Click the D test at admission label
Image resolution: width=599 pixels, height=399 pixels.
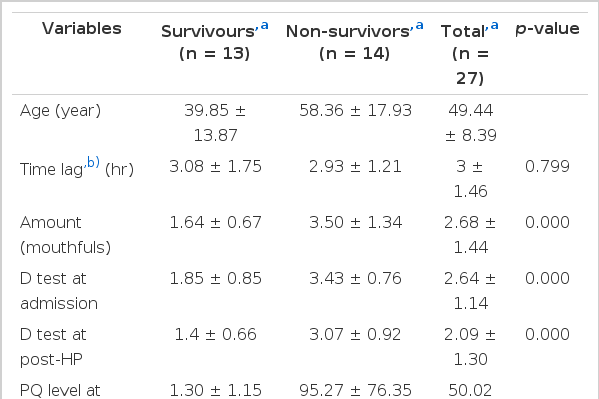click(x=59, y=291)
